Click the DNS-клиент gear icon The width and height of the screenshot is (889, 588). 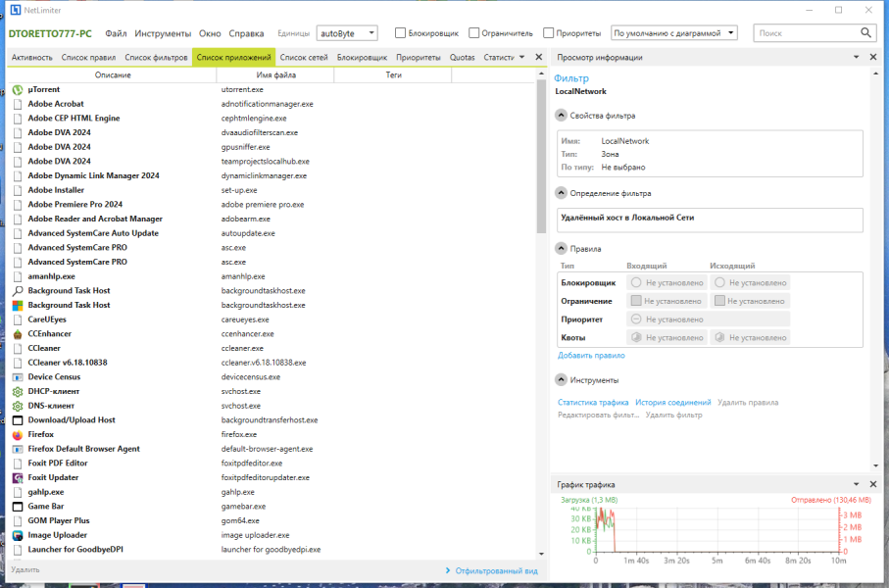pyautogui.click(x=18, y=406)
